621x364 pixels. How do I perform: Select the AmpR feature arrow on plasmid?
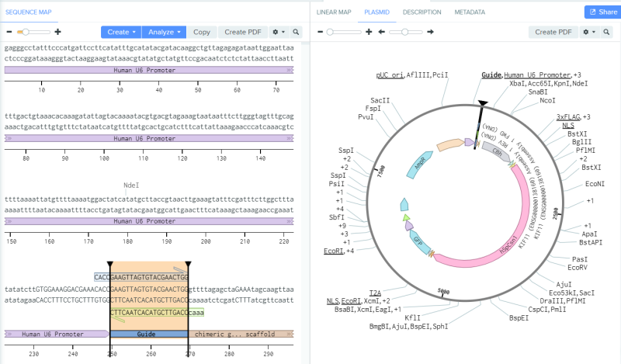coord(419,165)
